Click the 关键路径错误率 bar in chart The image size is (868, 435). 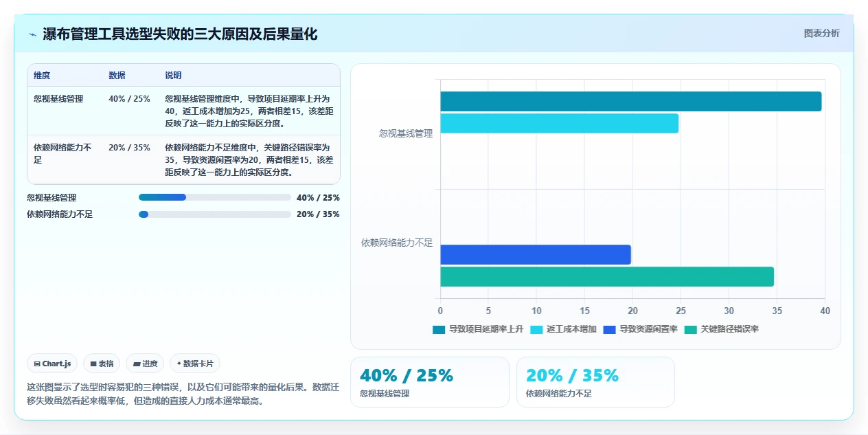coord(607,276)
